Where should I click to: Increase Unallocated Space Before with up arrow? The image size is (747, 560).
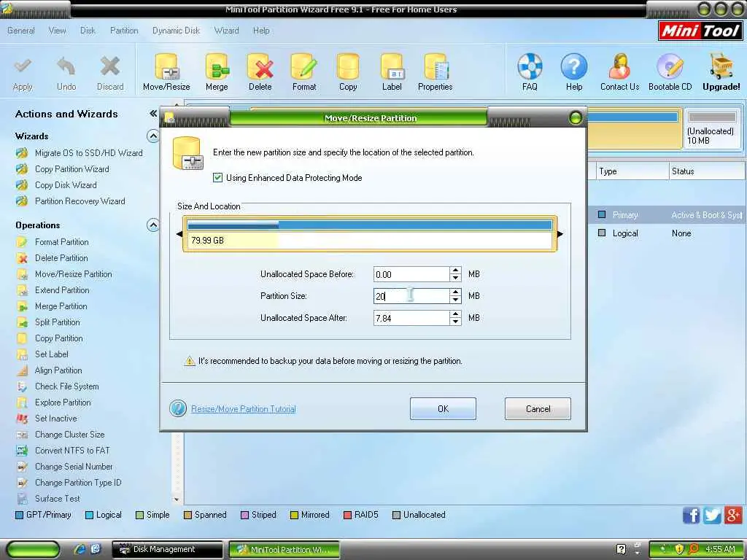[x=455, y=271]
